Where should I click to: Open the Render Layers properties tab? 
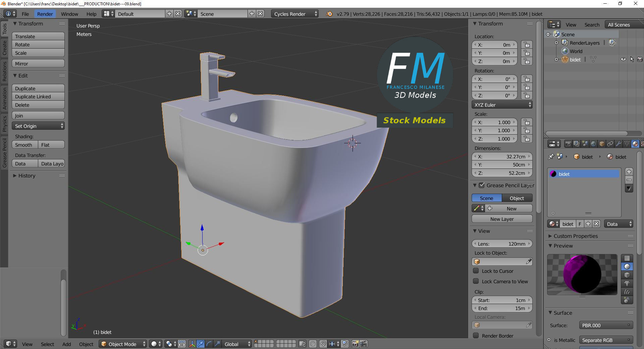coord(577,144)
